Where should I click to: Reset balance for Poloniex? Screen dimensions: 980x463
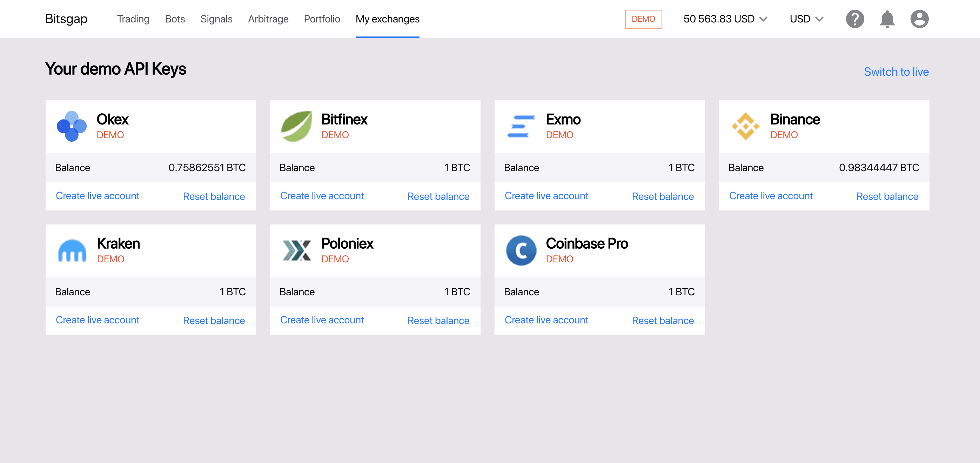coord(438,320)
